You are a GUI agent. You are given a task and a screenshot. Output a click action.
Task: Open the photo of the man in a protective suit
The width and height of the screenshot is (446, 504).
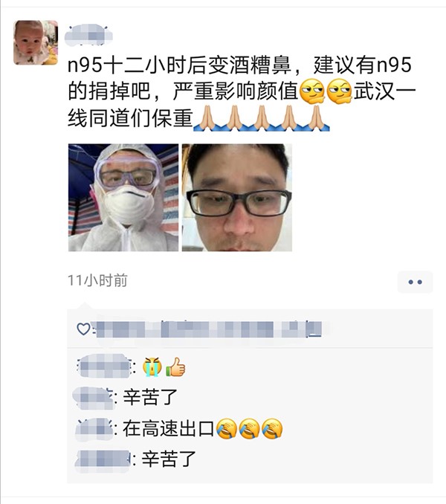pyautogui.click(x=123, y=197)
